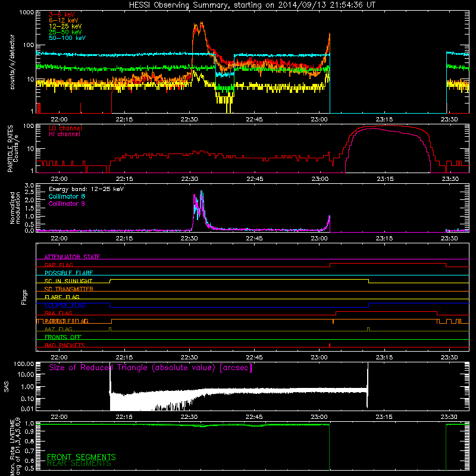This screenshot has width=476, height=476.
Task: Click the orange flare peak in the counts panel
Action: [x=201, y=24]
